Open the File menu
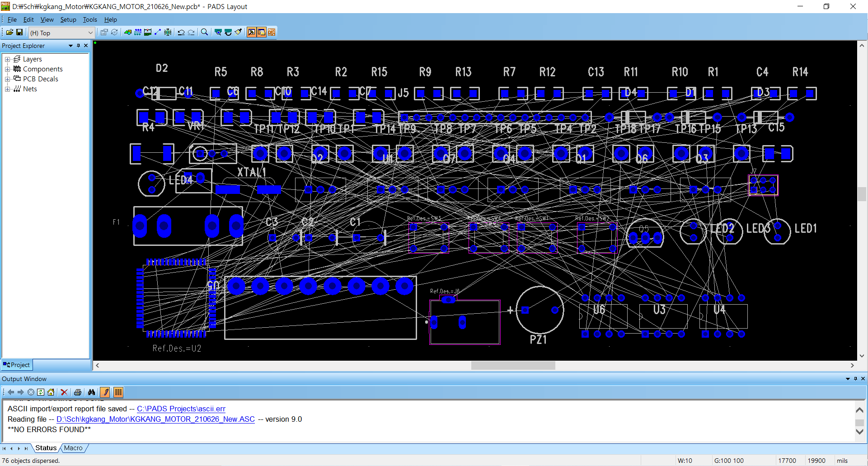This screenshot has height=466, width=868. 12,19
